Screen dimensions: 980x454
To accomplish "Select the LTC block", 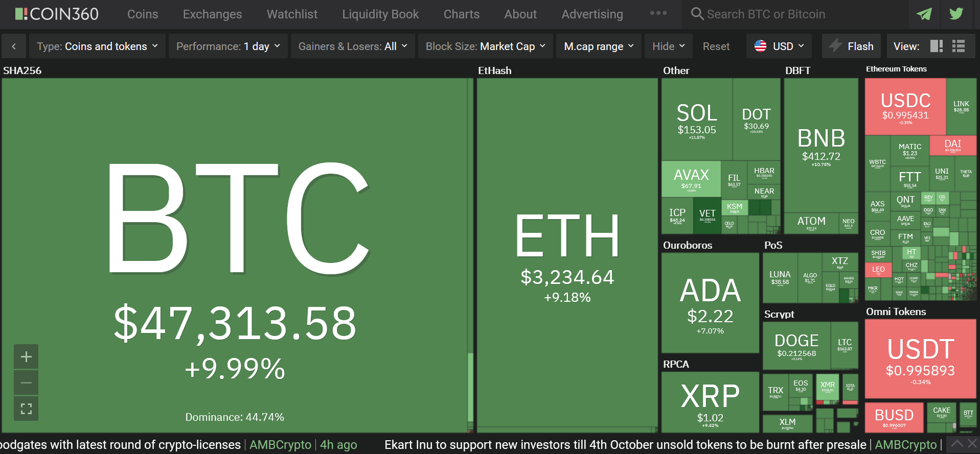I will (845, 346).
